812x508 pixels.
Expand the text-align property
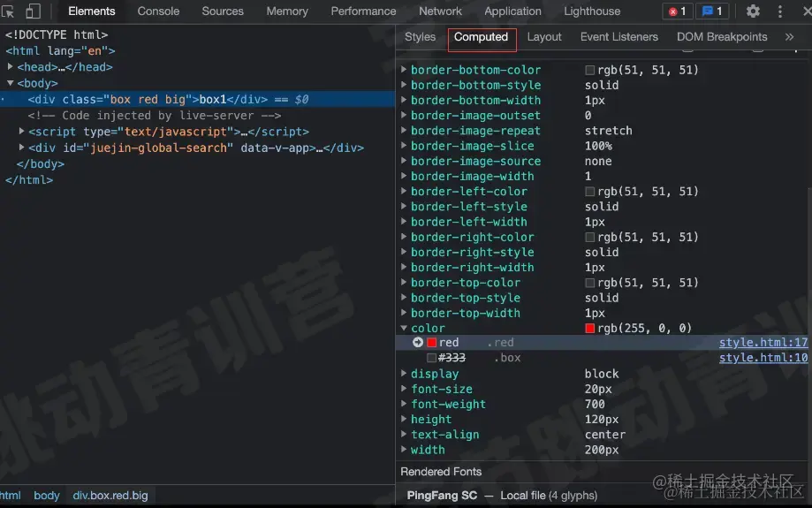pos(404,434)
